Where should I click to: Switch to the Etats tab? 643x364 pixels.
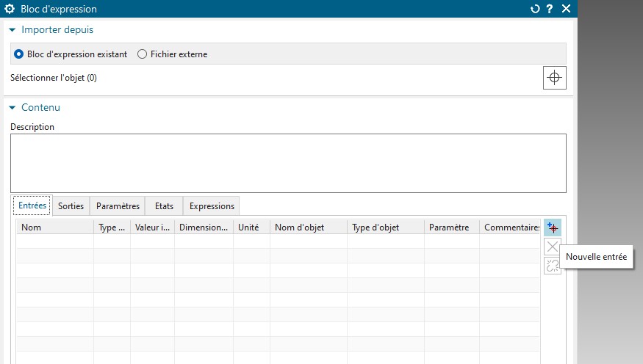[164, 206]
